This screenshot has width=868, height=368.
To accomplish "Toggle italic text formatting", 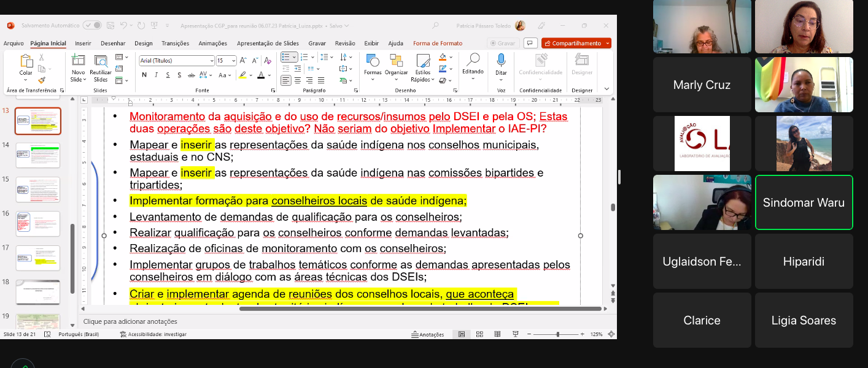I will click(x=156, y=75).
